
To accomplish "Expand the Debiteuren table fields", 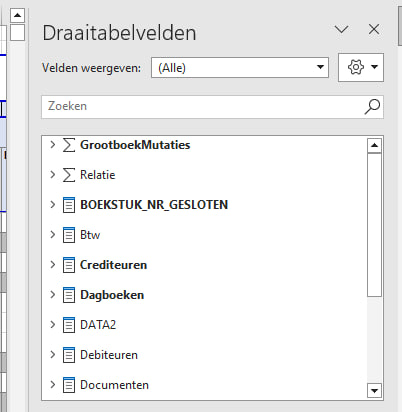I will [x=52, y=355].
